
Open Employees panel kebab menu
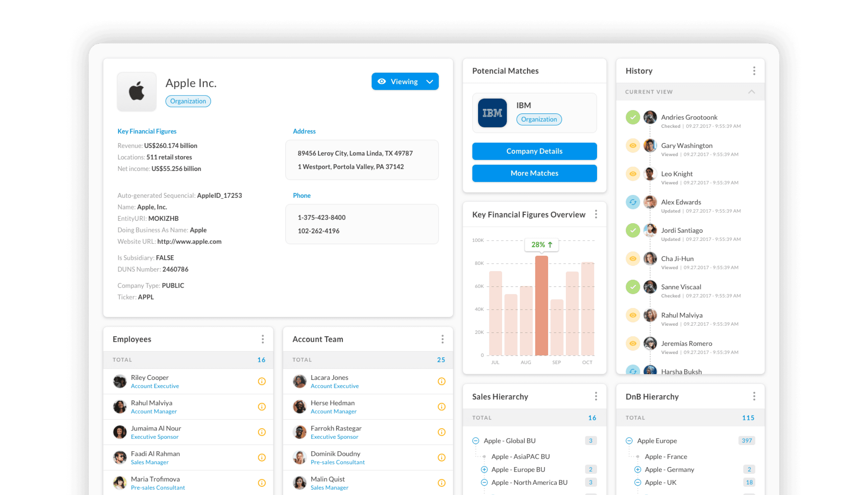click(262, 339)
